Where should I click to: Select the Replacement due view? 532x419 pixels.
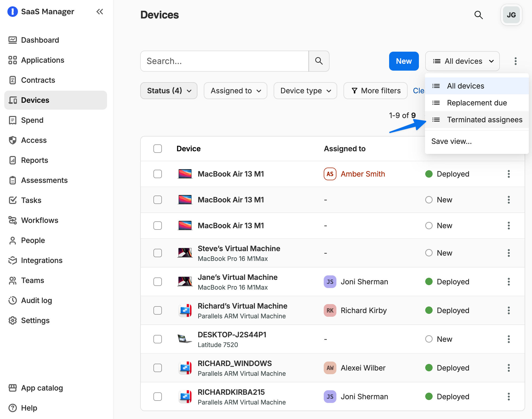pos(477,103)
